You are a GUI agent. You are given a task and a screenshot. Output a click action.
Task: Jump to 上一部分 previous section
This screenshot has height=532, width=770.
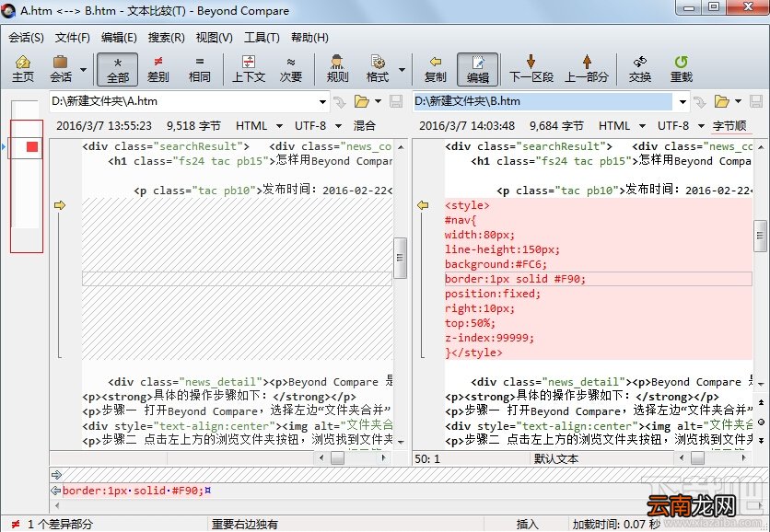(x=587, y=69)
